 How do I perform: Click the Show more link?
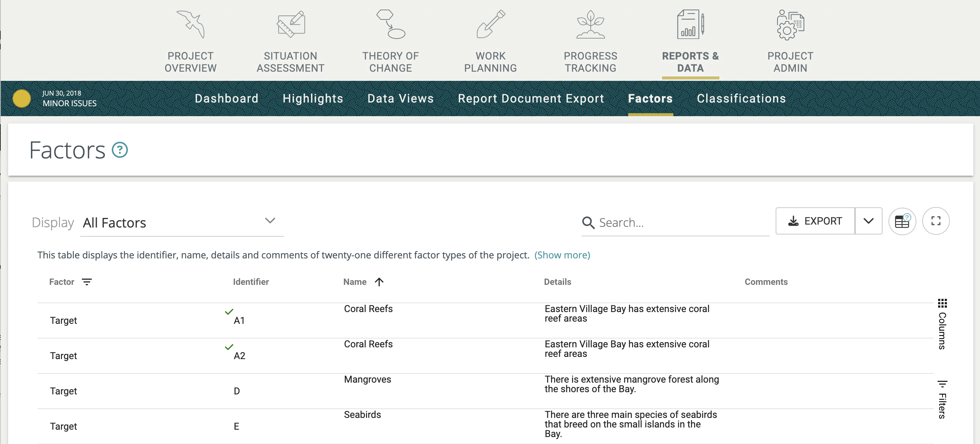pyautogui.click(x=562, y=255)
